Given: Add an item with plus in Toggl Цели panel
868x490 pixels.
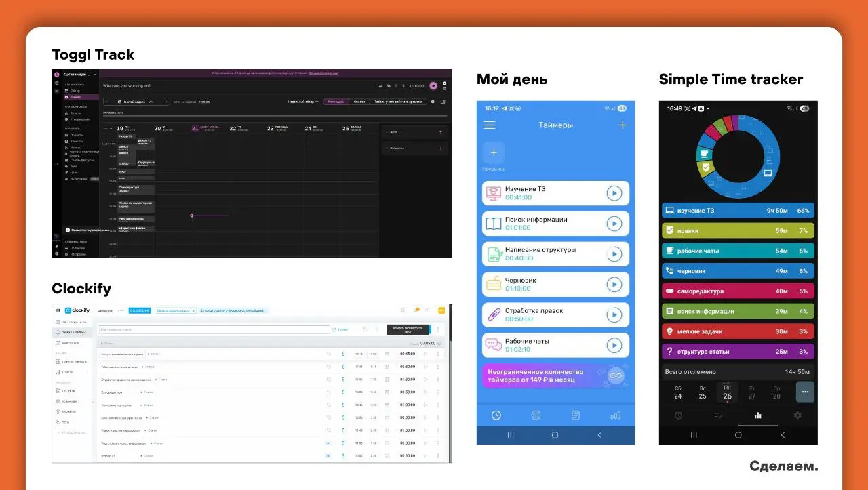Looking at the screenshot, I should click(440, 131).
